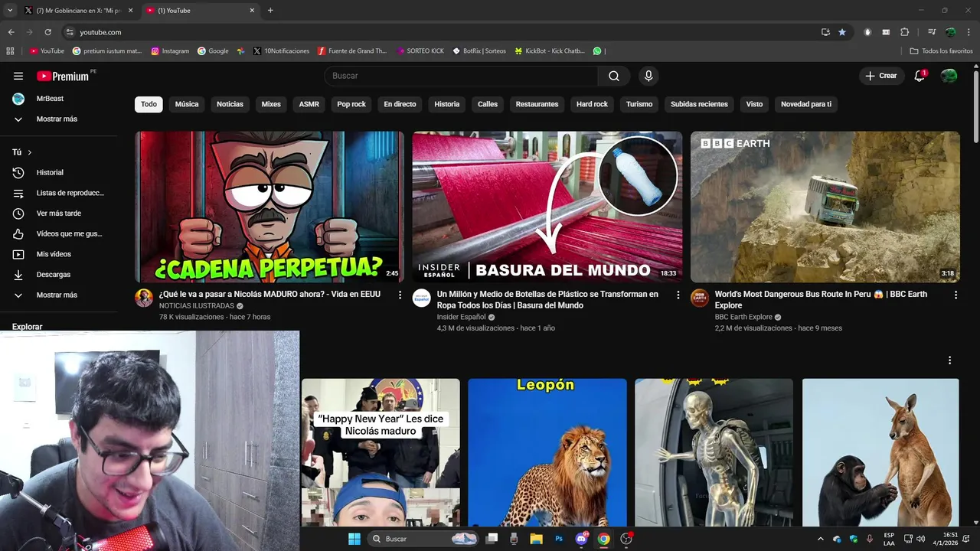Open Listas de reproducción in sidebar
The height and width of the screenshot is (551, 980).
58,193
